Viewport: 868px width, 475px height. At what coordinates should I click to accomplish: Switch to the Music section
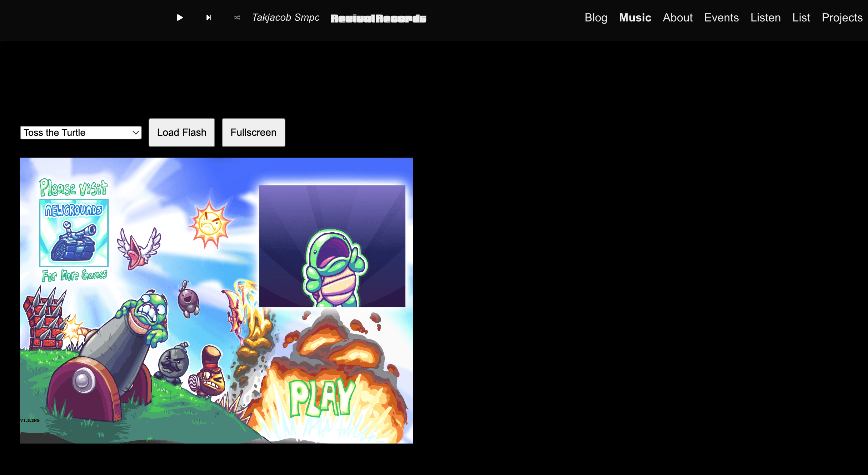click(635, 18)
